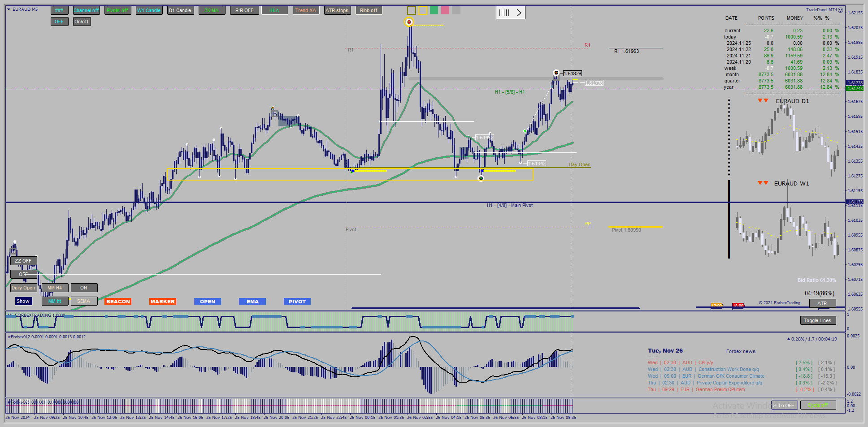Expand the EURAUD,M5 chart title arrow
Image resolution: width=868 pixels, height=427 pixels.
point(9,9)
